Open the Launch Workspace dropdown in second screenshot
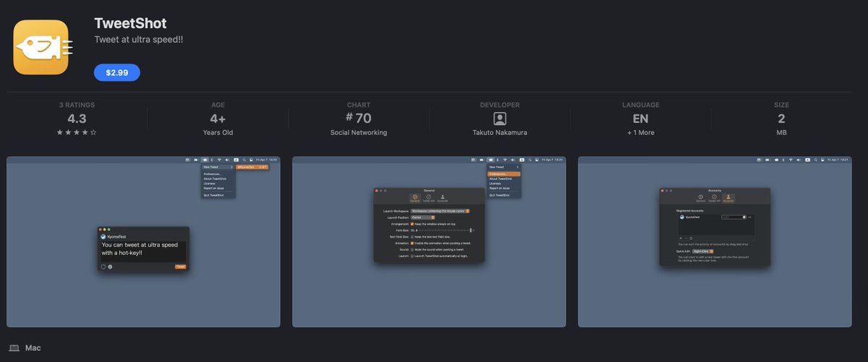The image size is (868, 362). point(440,211)
